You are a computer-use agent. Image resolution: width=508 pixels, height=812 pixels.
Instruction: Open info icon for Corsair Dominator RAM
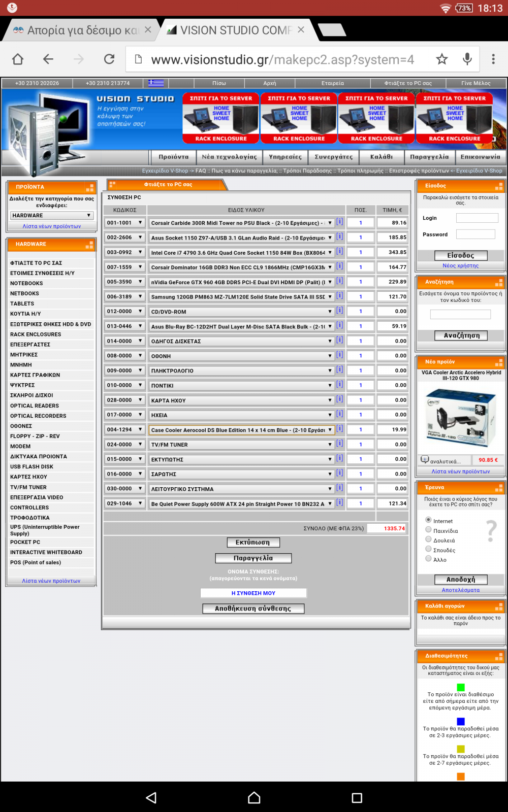(x=339, y=266)
